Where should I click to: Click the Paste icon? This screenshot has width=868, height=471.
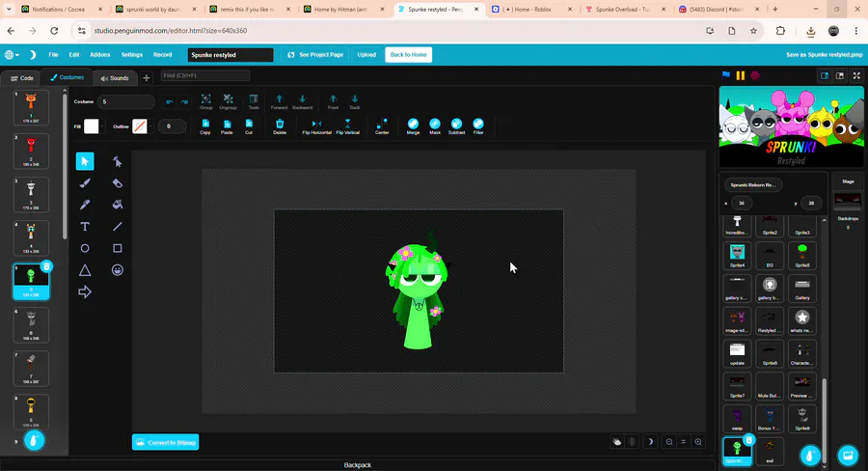pos(227,126)
